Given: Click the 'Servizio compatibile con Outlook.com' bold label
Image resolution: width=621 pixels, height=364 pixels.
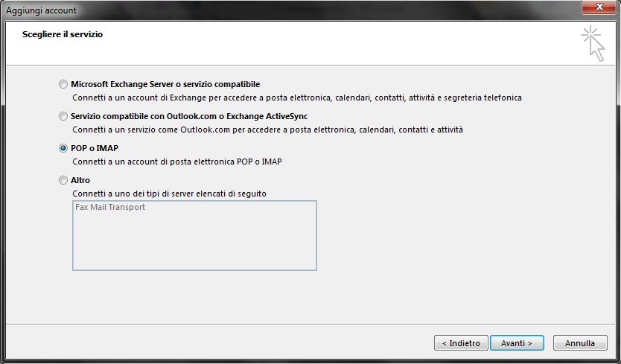Looking at the screenshot, I should coord(189,116).
